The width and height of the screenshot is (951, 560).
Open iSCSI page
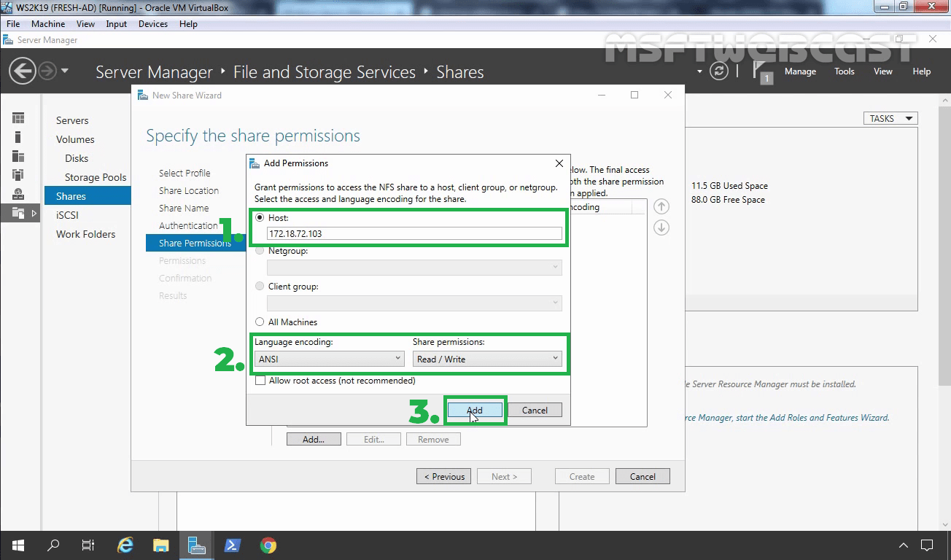[x=67, y=215]
